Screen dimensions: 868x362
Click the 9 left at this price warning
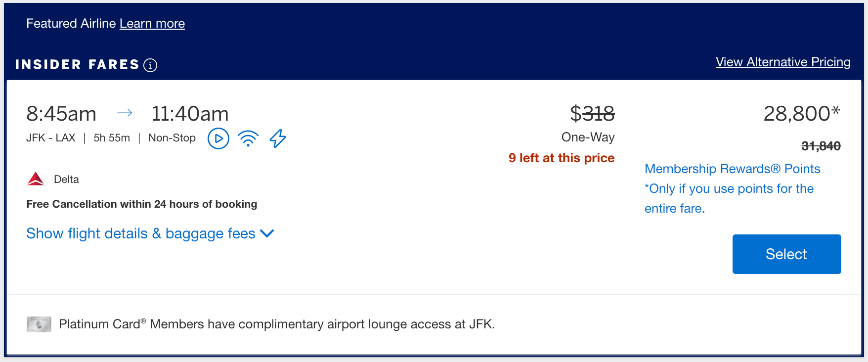[x=562, y=158]
